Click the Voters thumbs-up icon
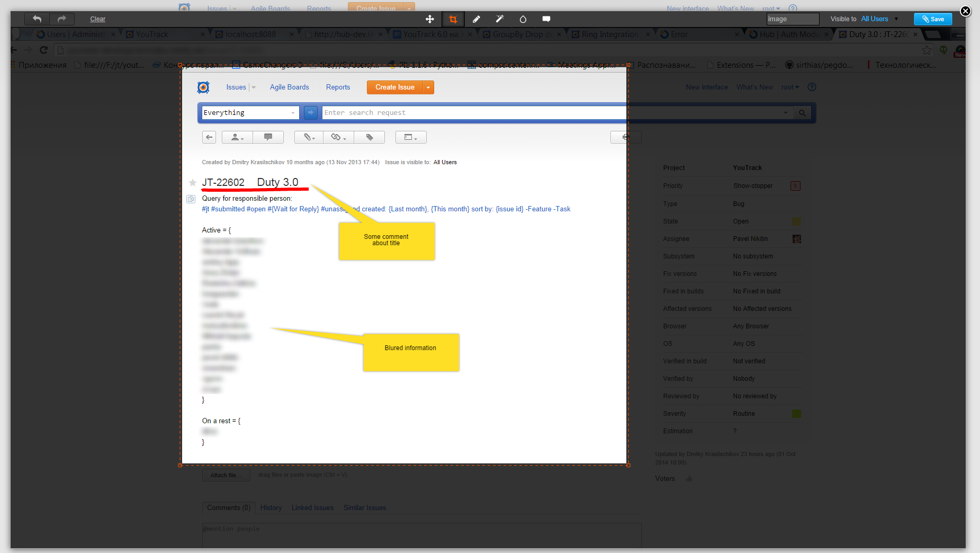Image resolution: width=980 pixels, height=553 pixels. (x=689, y=479)
